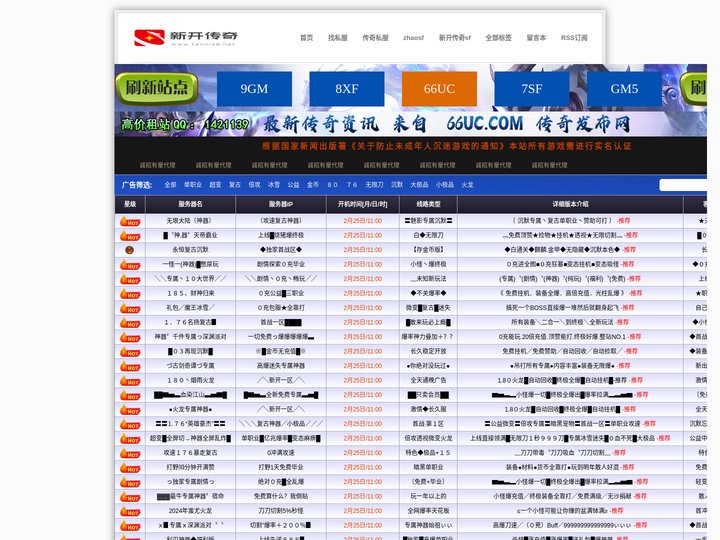Viewport: 720px width, 540px height.
Task: Open zhaosf nav item
Action: coord(413,38)
